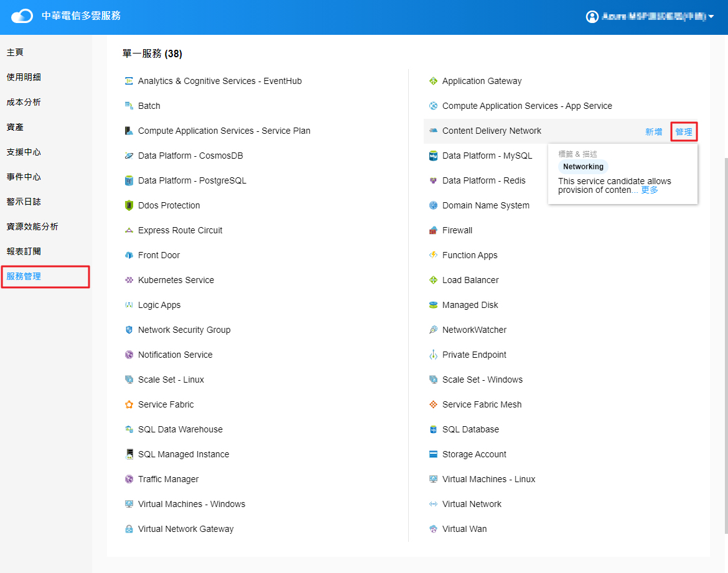The width and height of the screenshot is (728, 573).
Task: Open the user account dropdown menu
Action: [x=650, y=17]
